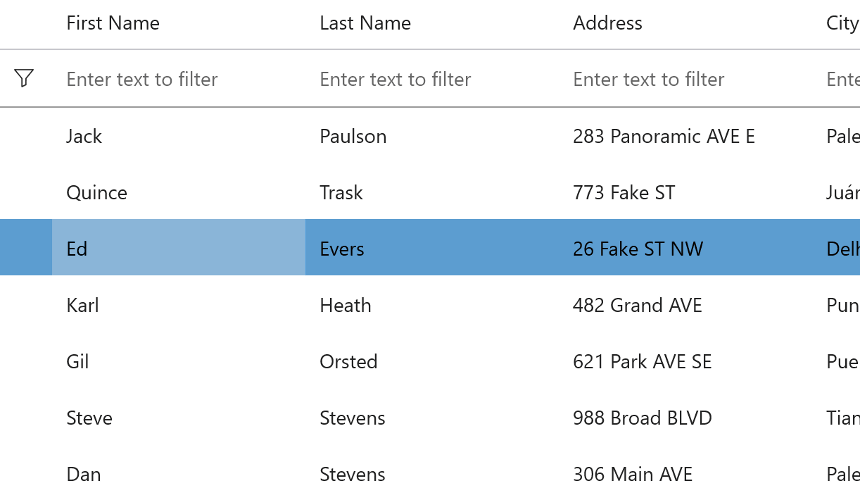Click the 26 Fake ST NW address
The width and height of the screenshot is (860, 500).
pyautogui.click(x=638, y=249)
